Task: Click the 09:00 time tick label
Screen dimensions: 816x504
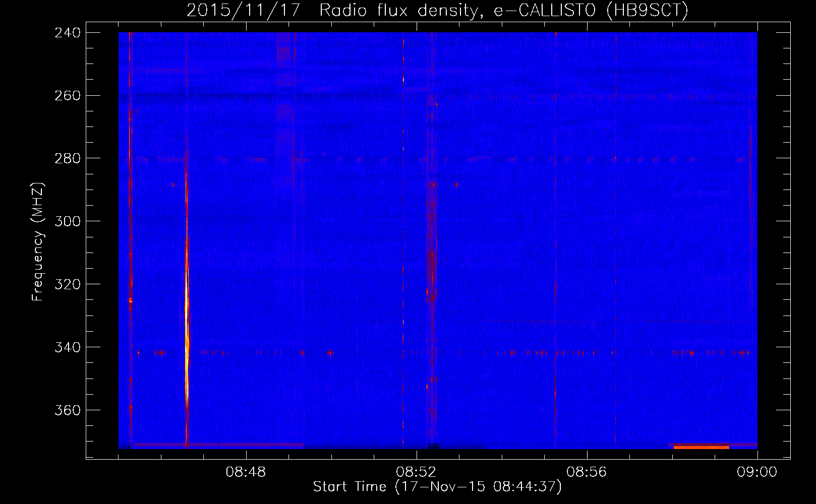Action: pyautogui.click(x=757, y=472)
